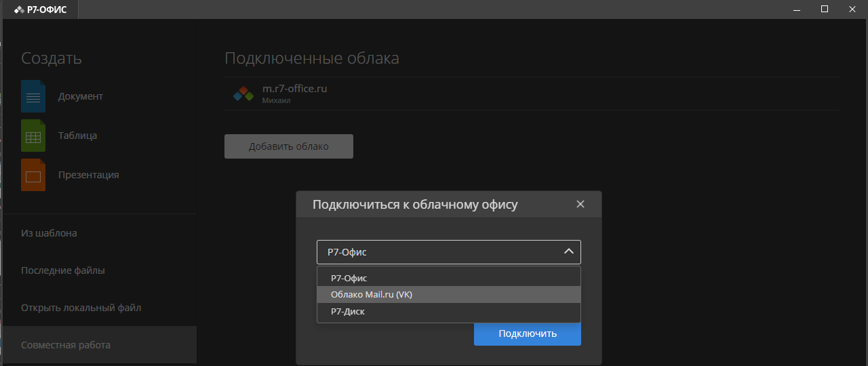
Task: Click the account name Михаил
Action: [277, 100]
